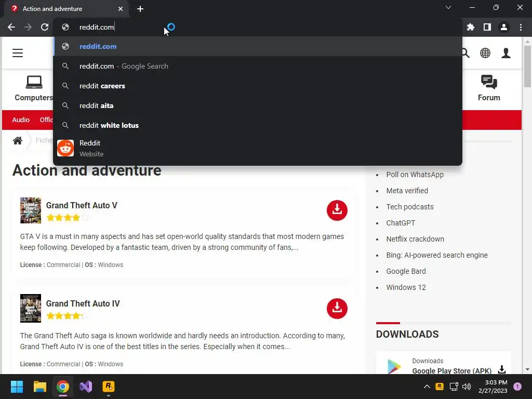532x399 pixels.
Task: Open Grand Theft Auto V title link
Action: [82, 205]
